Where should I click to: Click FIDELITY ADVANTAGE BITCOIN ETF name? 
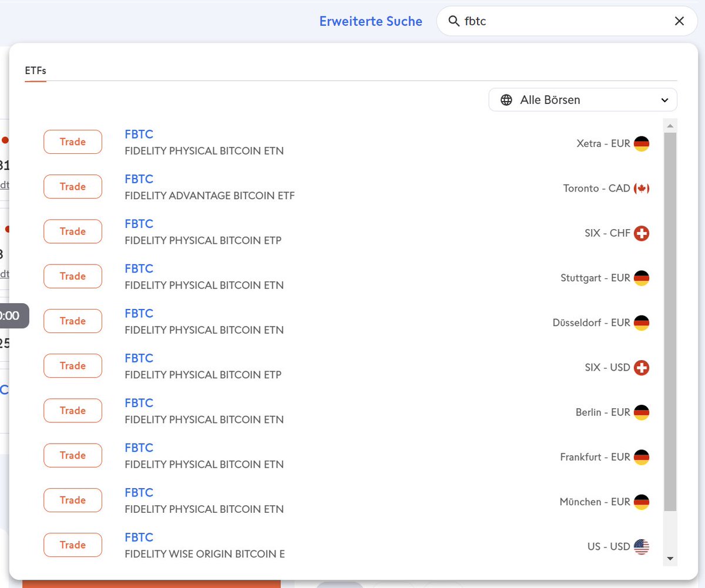point(210,196)
